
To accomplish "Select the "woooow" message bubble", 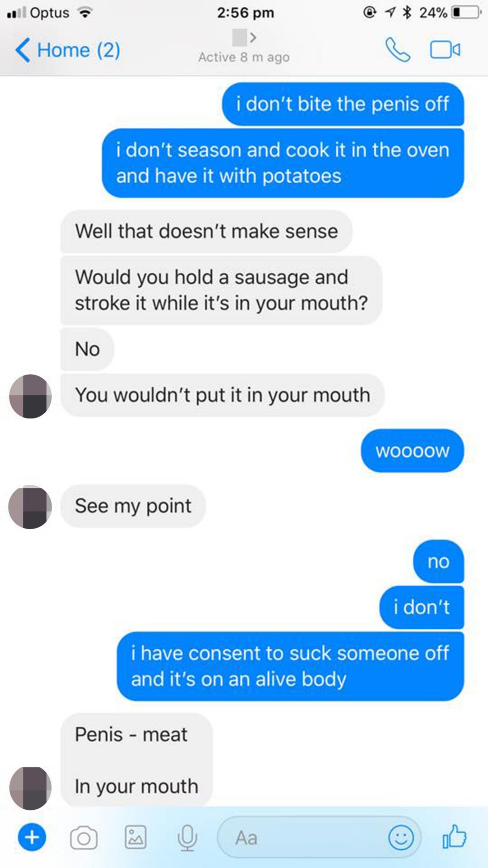I will pos(412,451).
